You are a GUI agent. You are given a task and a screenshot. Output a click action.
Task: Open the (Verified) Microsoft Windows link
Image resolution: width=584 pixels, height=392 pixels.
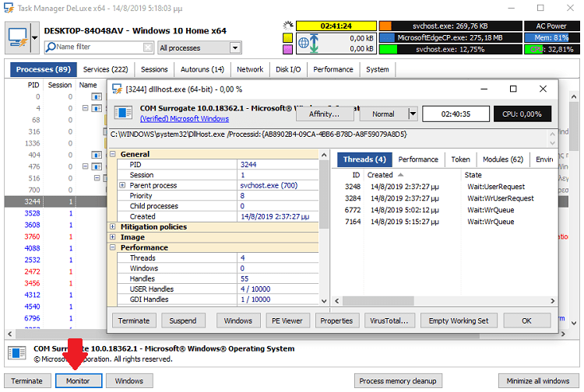tap(185, 119)
